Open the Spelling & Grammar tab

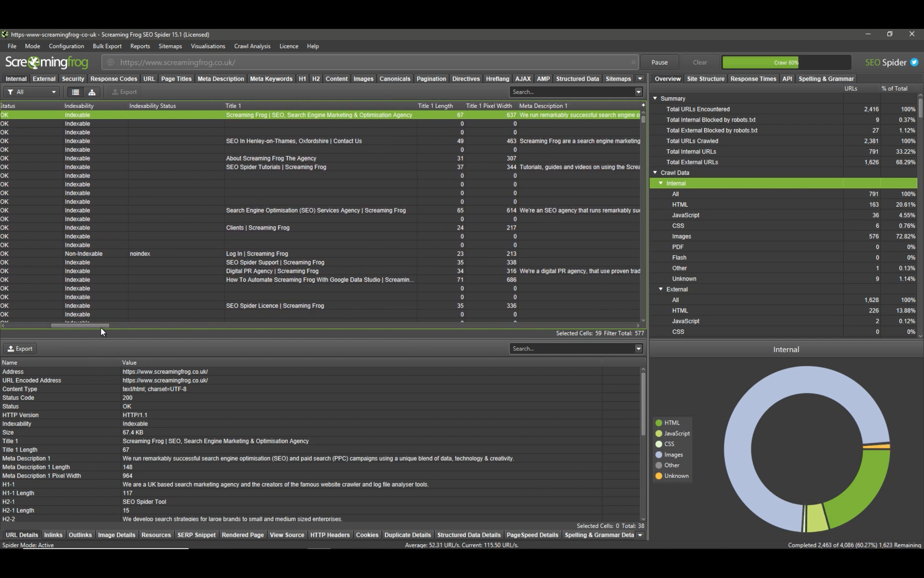pos(826,79)
